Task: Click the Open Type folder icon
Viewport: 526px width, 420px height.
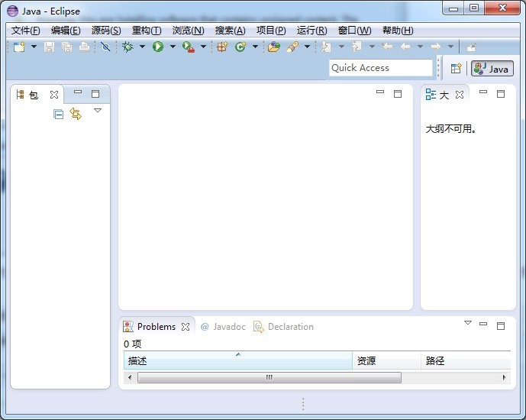Action: [x=274, y=47]
